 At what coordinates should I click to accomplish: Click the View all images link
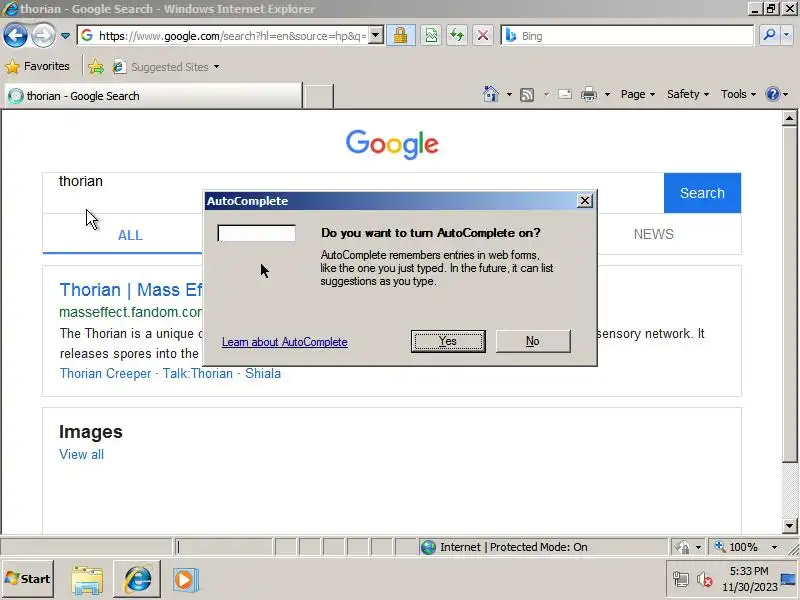[82, 455]
